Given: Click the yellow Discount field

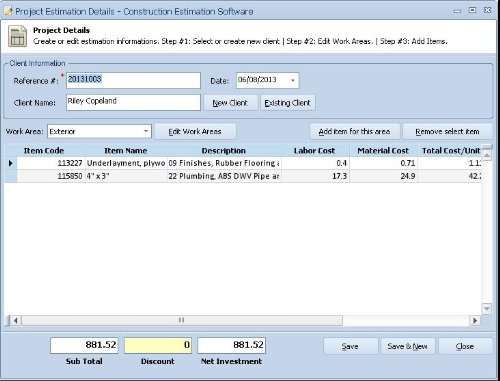Looking at the screenshot, I should [158, 345].
